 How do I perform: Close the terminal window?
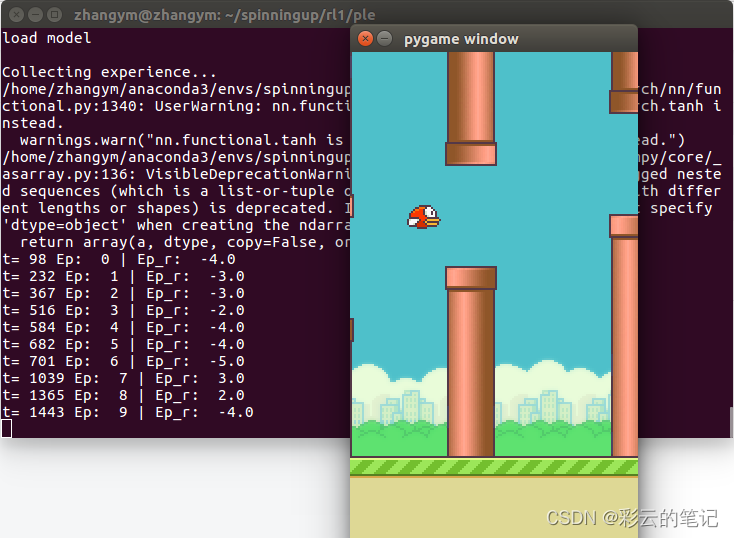16,15
